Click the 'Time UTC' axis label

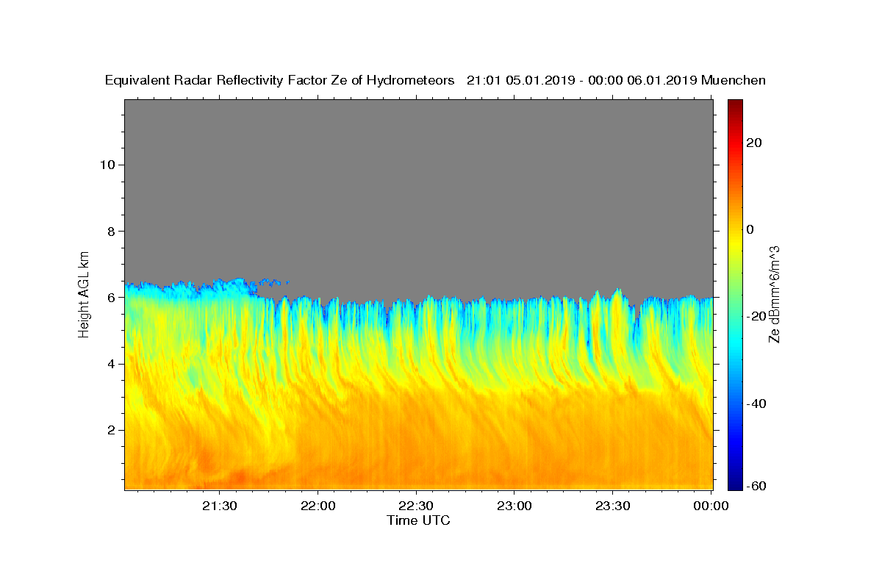(x=418, y=520)
